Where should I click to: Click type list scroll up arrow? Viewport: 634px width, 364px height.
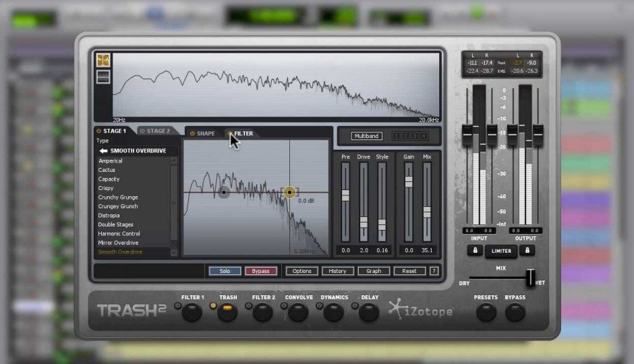pyautogui.click(x=174, y=160)
